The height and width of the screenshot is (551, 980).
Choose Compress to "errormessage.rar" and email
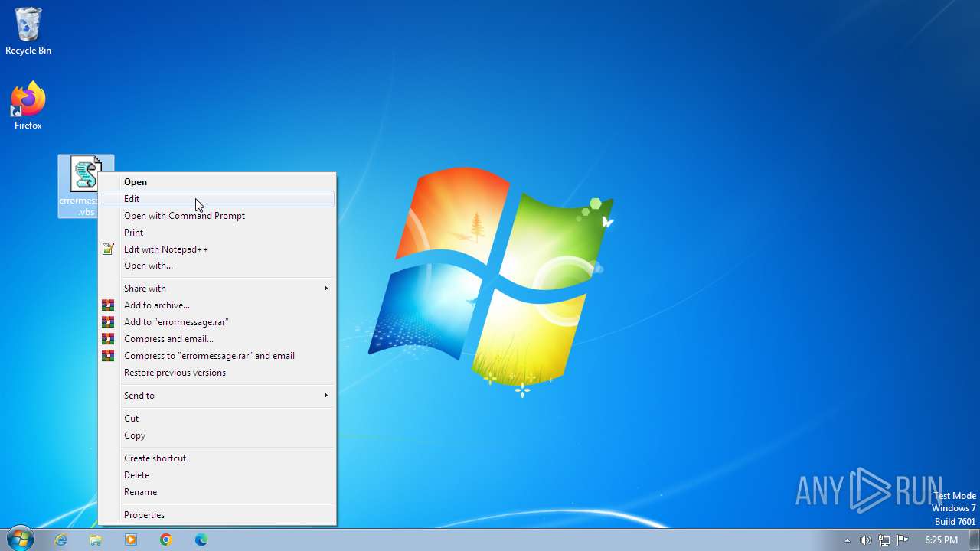tap(217, 356)
